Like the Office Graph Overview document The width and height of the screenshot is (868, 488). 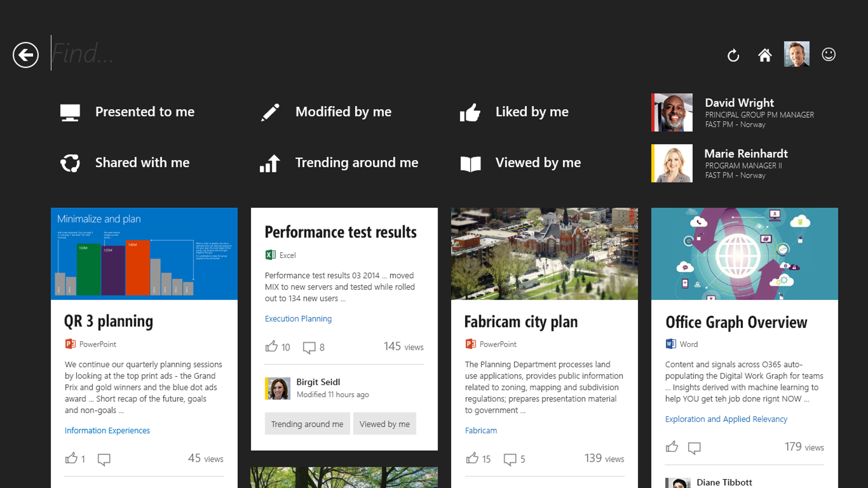click(672, 447)
